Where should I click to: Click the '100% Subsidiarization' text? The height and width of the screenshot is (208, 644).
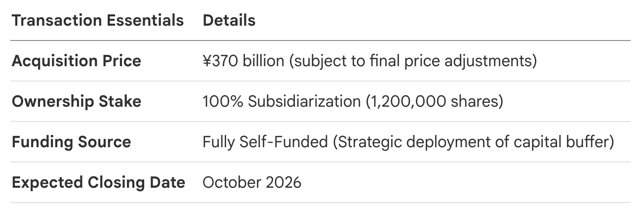click(282, 102)
